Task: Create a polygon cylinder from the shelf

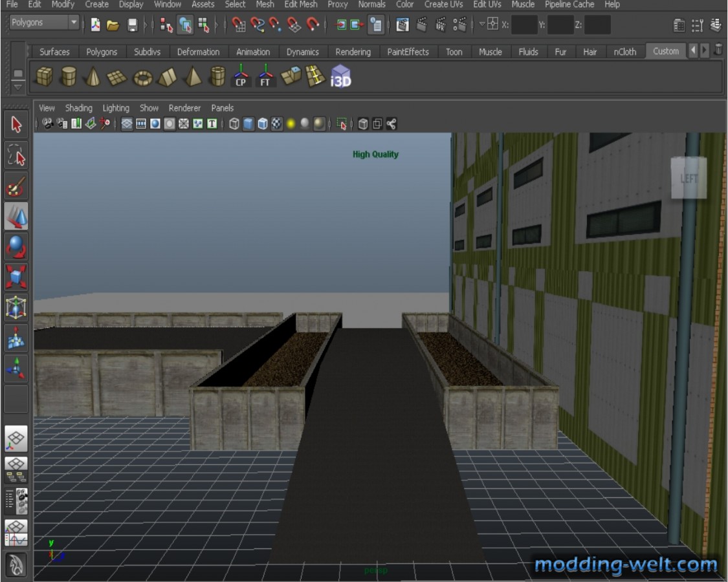Action: [x=69, y=76]
